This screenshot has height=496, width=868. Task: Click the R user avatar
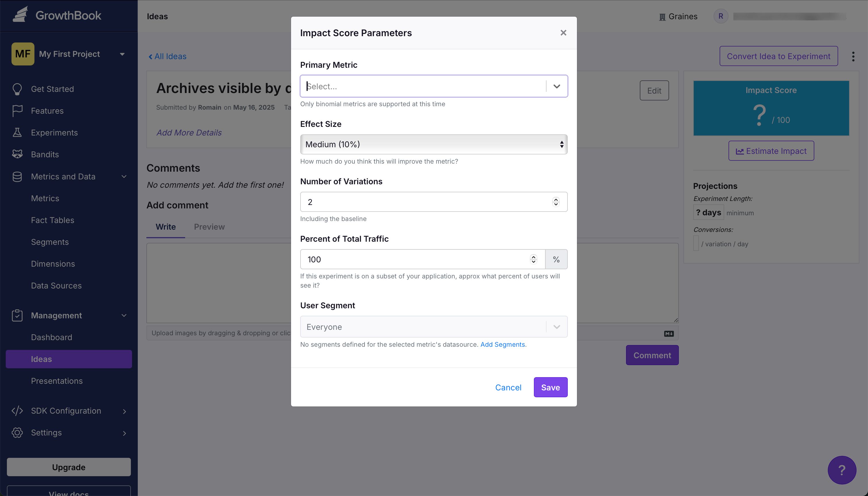[x=721, y=16]
